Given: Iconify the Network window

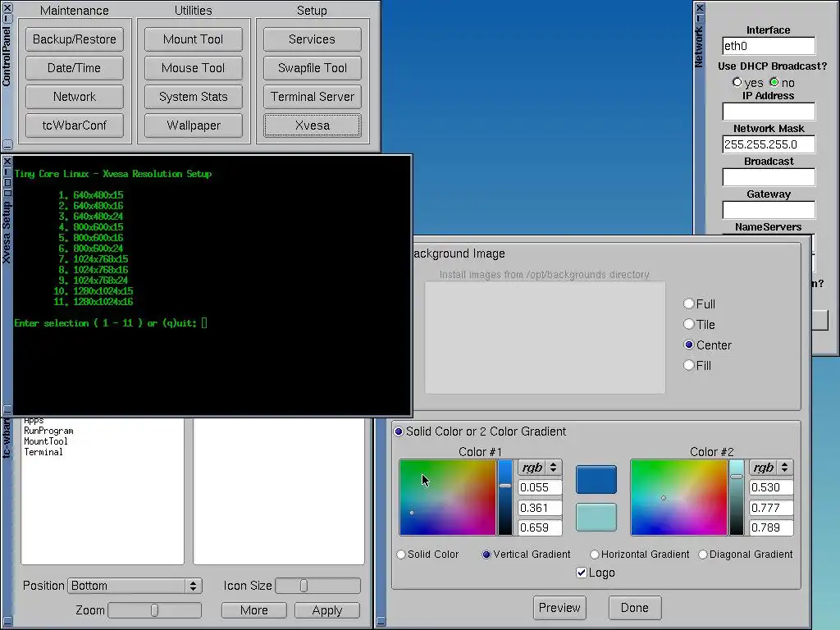Looking at the screenshot, I should [x=700, y=19].
